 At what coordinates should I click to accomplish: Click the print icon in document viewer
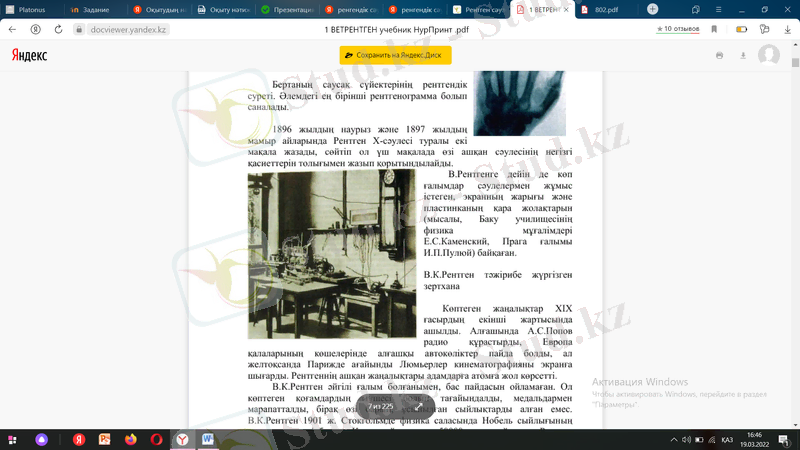tap(719, 55)
